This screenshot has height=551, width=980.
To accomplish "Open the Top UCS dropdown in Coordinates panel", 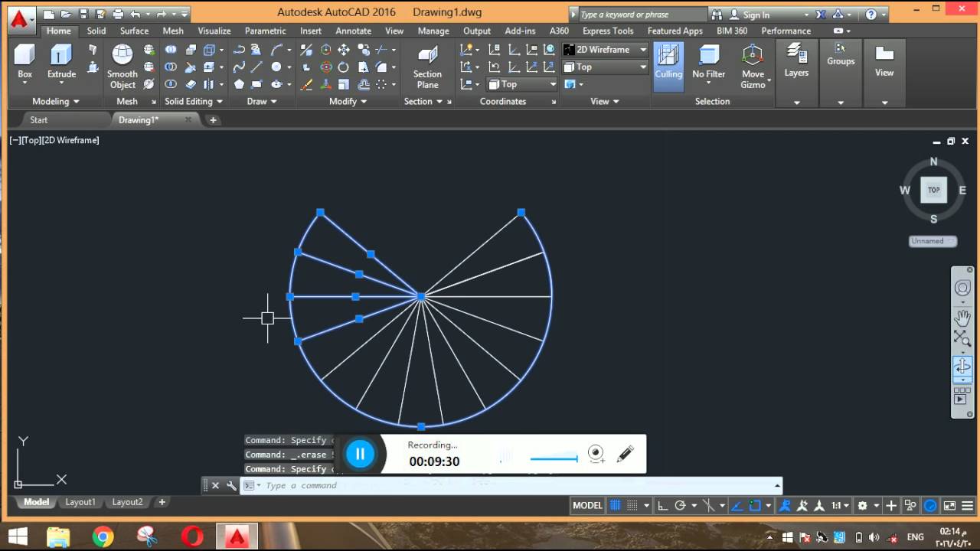I will click(522, 84).
